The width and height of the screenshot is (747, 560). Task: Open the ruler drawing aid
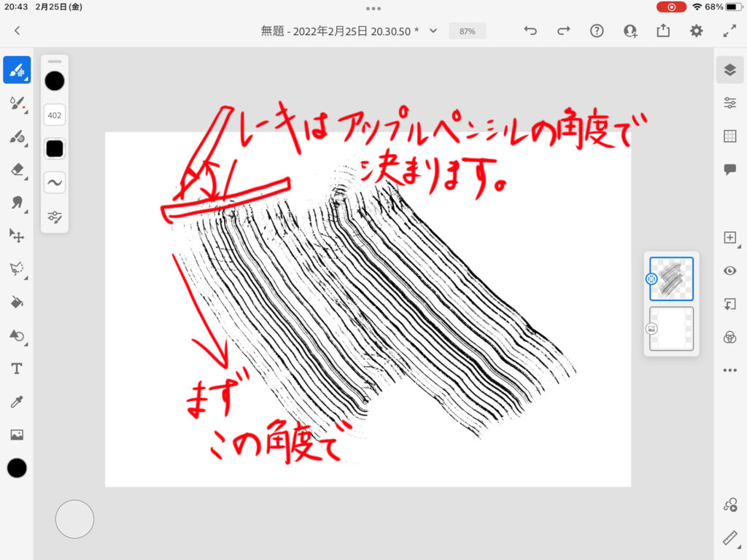pyautogui.click(x=729, y=538)
